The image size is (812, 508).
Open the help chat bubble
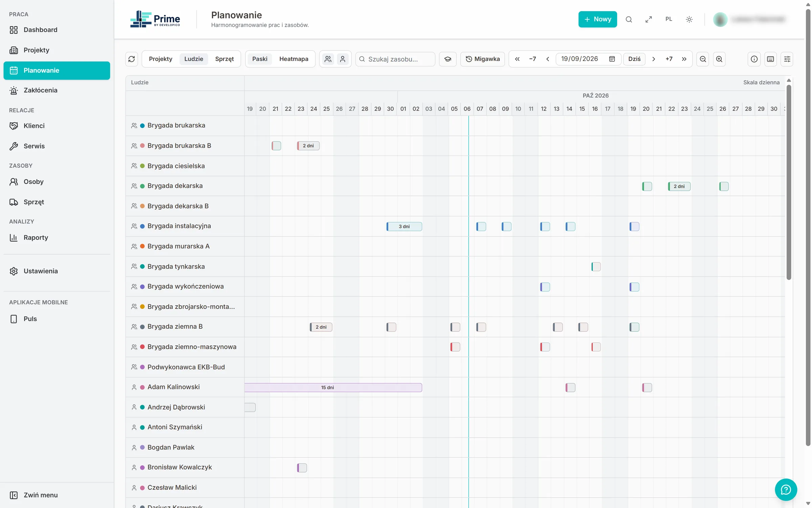click(x=786, y=489)
